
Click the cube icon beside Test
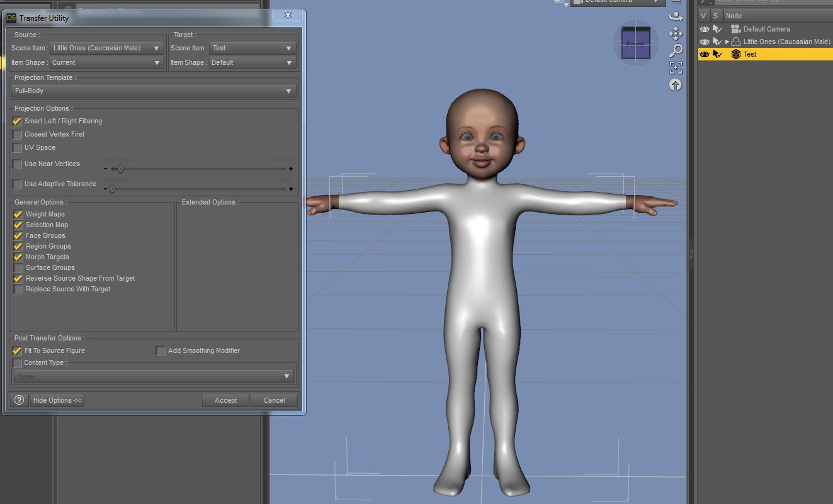coord(735,54)
